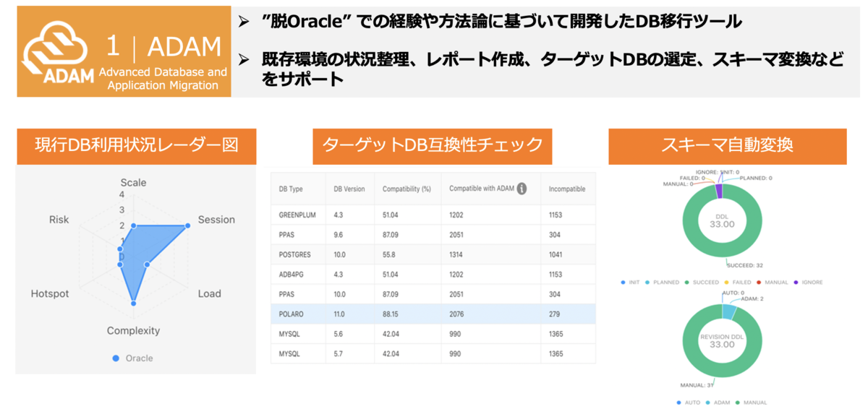Viewport: 868px width, 409px height.
Task: Click the Session data point on radar
Action: tap(188, 225)
